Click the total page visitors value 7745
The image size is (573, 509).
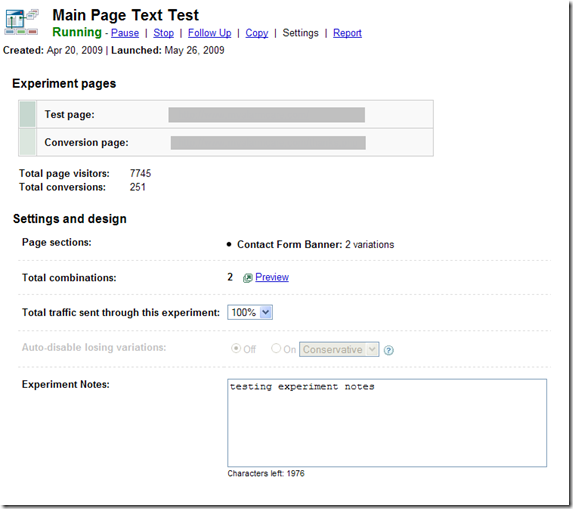point(140,173)
